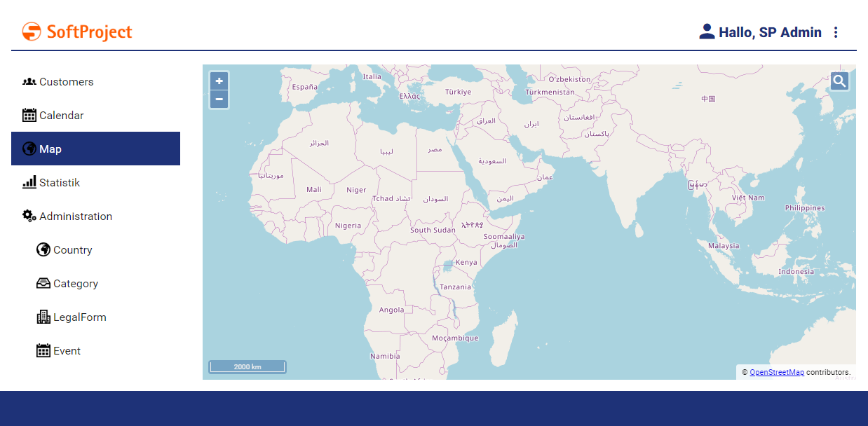This screenshot has width=868, height=426.
Task: Zoom out on the map
Action: 219,99
